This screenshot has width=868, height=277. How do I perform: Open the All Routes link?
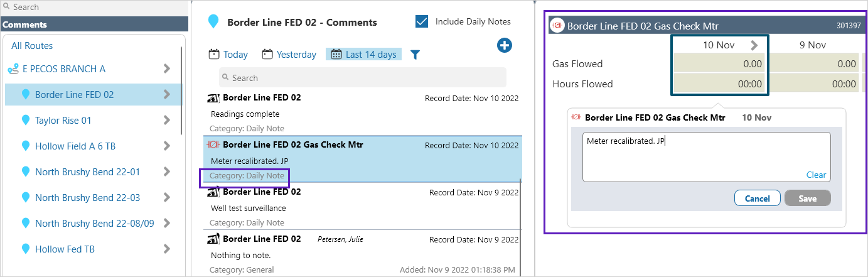pyautogui.click(x=32, y=46)
